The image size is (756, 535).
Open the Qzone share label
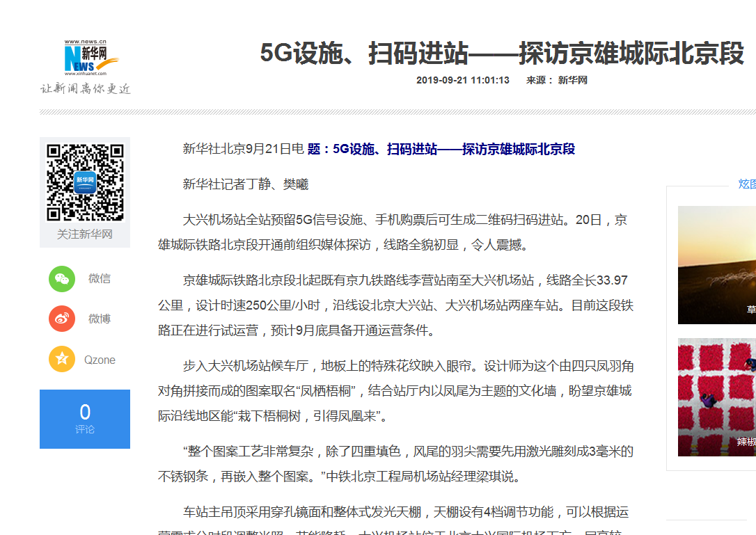[100, 360]
